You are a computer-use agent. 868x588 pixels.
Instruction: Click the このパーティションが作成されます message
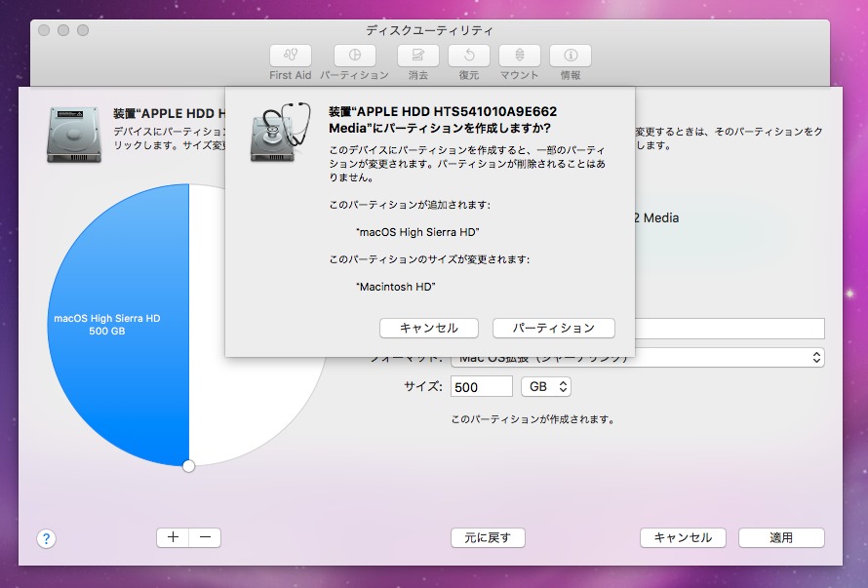533,419
